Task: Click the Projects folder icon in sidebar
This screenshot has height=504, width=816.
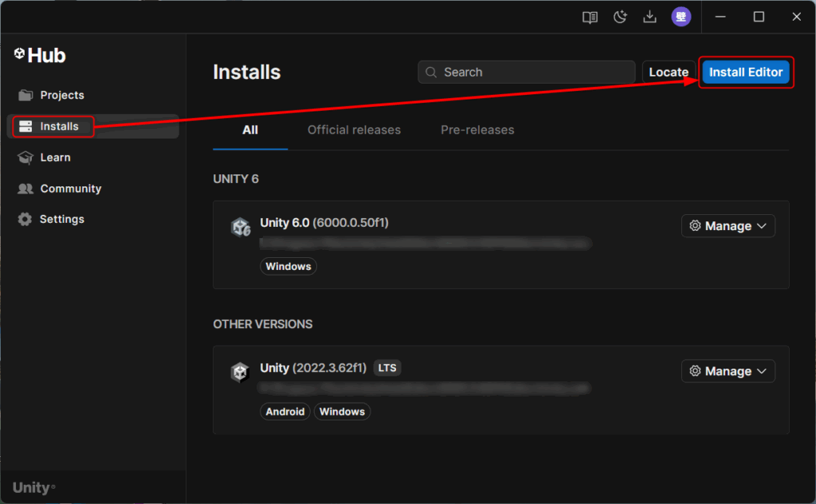Action: click(25, 96)
